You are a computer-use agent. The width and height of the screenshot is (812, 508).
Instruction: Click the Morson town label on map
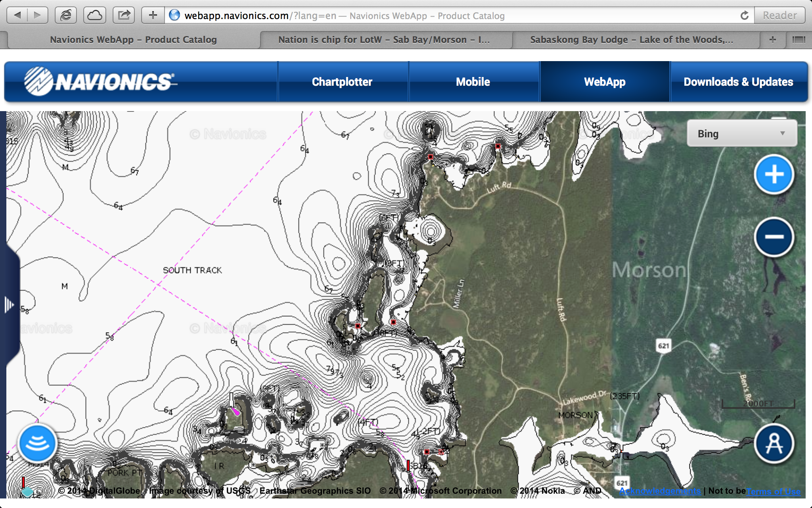click(x=649, y=270)
